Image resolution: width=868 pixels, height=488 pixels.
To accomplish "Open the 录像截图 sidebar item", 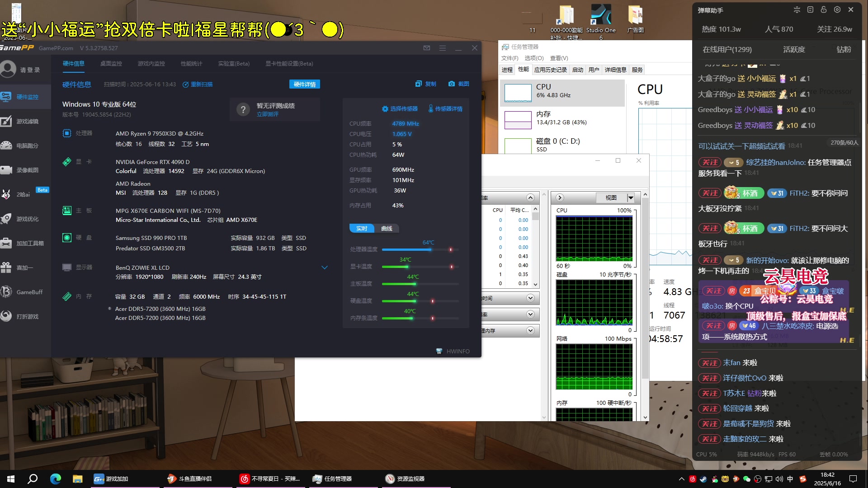I will point(25,170).
